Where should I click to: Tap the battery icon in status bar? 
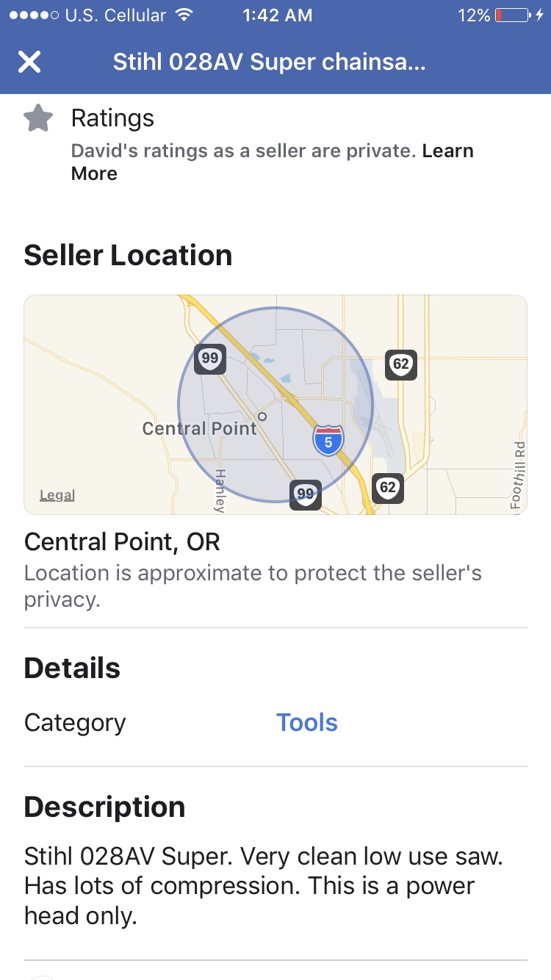pos(512,15)
